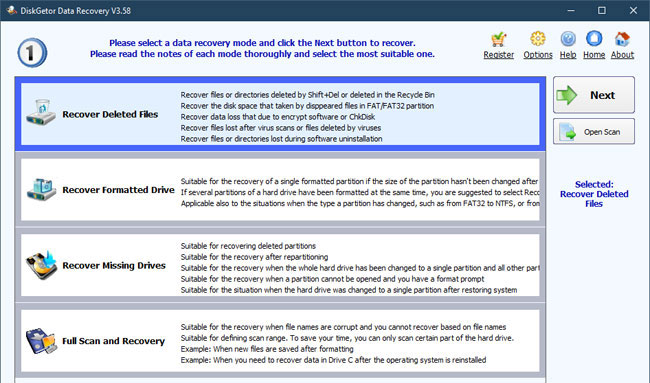This screenshot has width=650, height=383.
Task: Select Recover Formatted Drive mode label
Action: 119,190
